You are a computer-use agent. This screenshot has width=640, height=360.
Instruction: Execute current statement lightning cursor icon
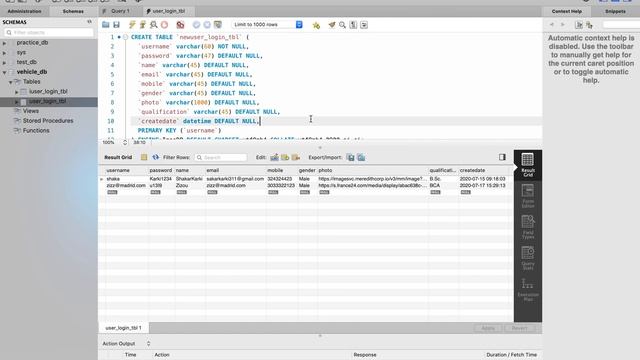[142, 25]
